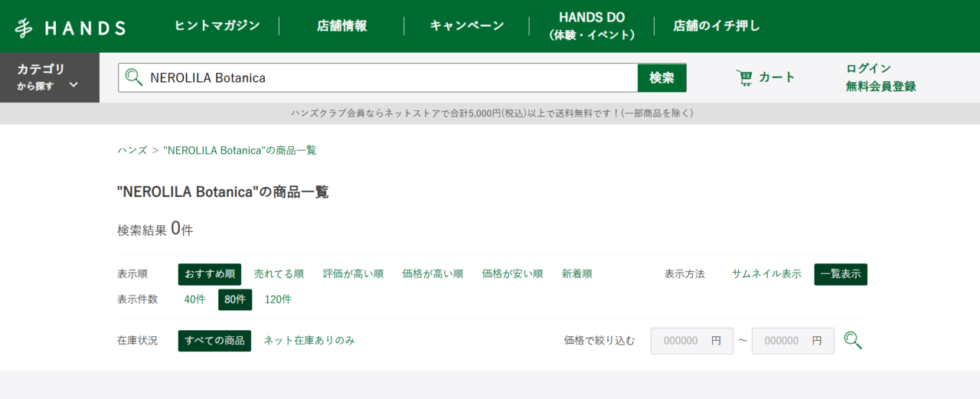Click the shopping cart icon
The width and height of the screenshot is (980, 399).
pos(744,77)
